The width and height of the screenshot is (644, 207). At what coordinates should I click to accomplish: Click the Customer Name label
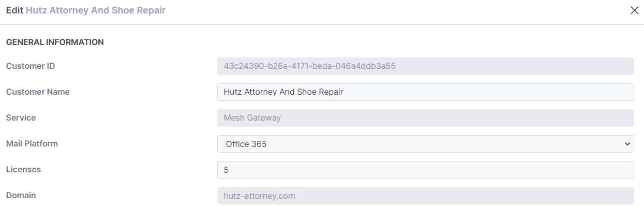pos(38,92)
